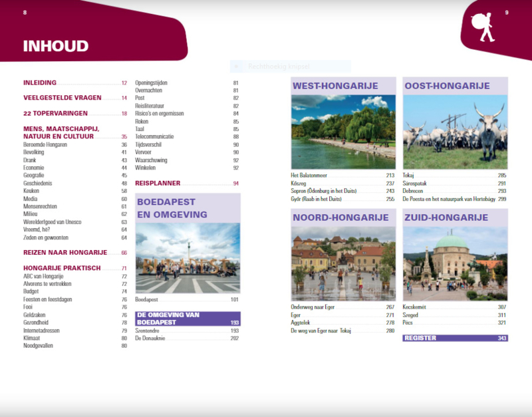This screenshot has height=417, width=532.
Task: Open the 'Vreemd, hè?' entry
Action: click(x=75, y=229)
